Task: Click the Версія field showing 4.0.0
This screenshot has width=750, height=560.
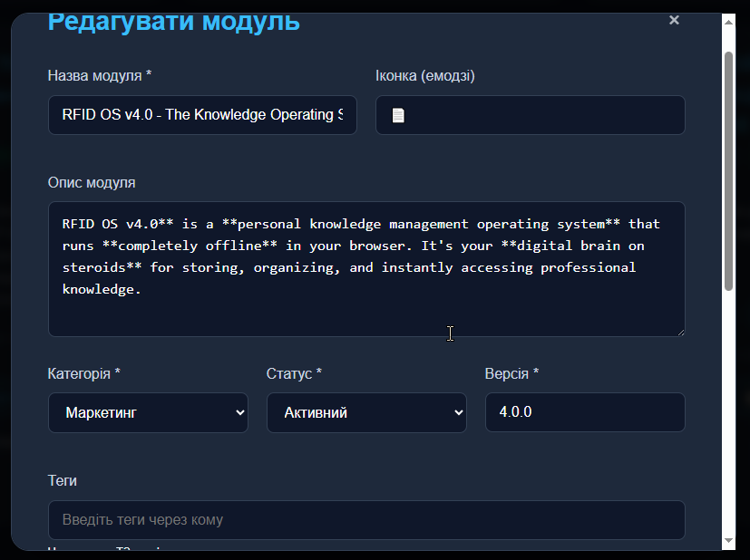Action: pyautogui.click(x=585, y=412)
